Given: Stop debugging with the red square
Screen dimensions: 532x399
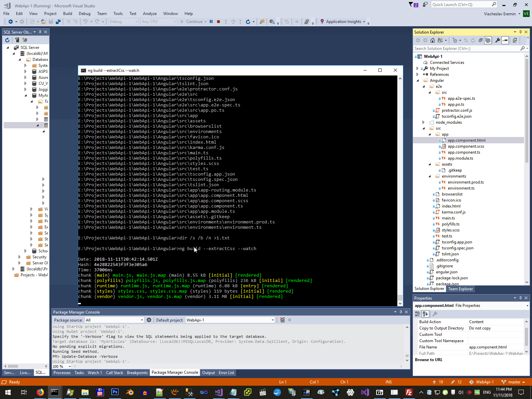Looking at the screenshot, I should 218,22.
